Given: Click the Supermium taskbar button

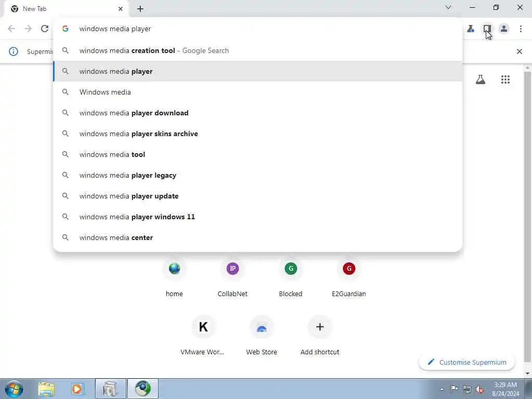Looking at the screenshot, I should point(142,389).
